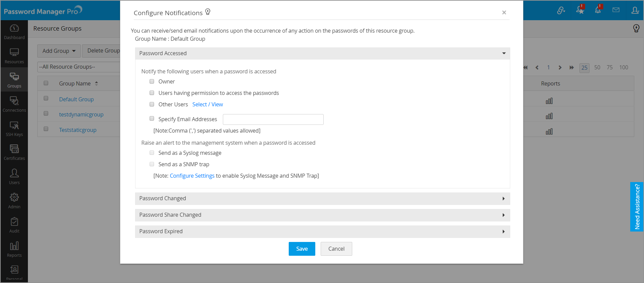Open the Configure Settings link
Screen dimensions: 644x283
tap(192, 176)
